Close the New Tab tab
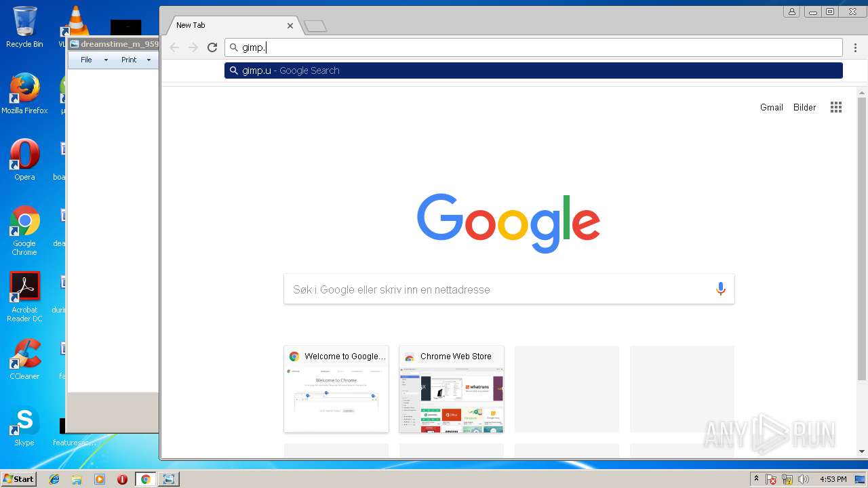 [290, 25]
